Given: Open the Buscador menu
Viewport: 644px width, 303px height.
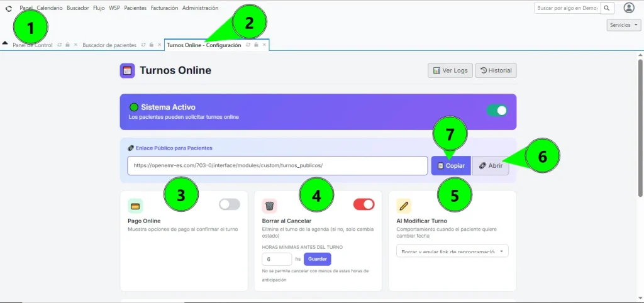Looking at the screenshot, I should pos(77,8).
